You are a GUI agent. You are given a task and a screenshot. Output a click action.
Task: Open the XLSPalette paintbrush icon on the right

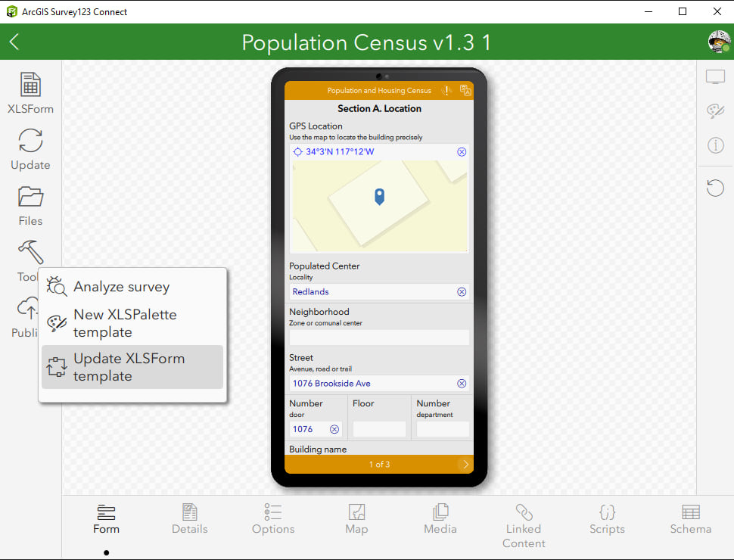tap(715, 110)
